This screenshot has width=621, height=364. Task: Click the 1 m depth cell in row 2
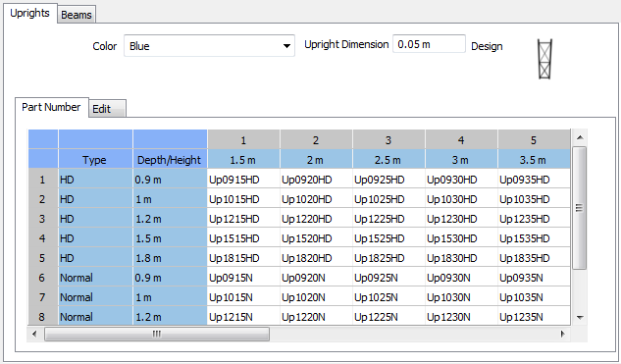pyautogui.click(x=170, y=198)
